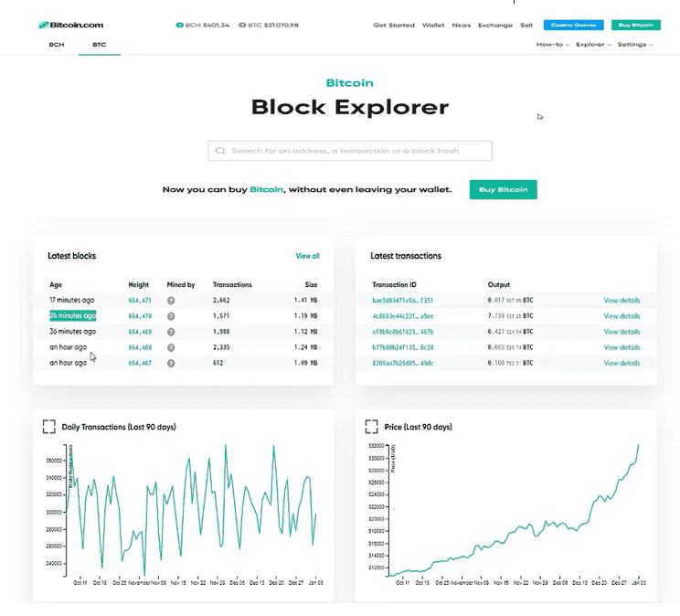Click the Output column header
Image resolution: width=680 pixels, height=616 pixels.
pos(499,284)
